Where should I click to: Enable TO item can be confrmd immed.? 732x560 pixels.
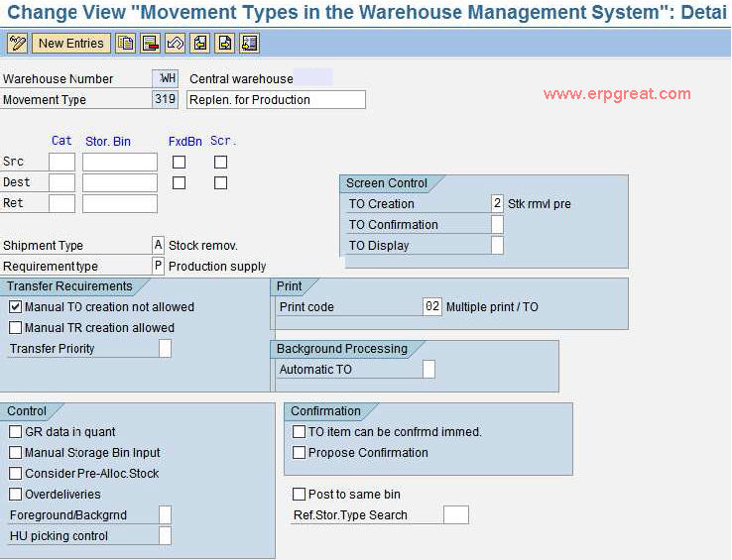click(299, 432)
